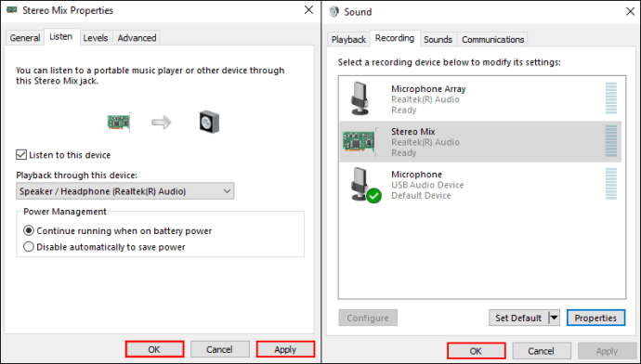Click the Stereo Mix Properties title bar icon
Viewport: 641px width, 364px height.
pyautogui.click(x=12, y=10)
